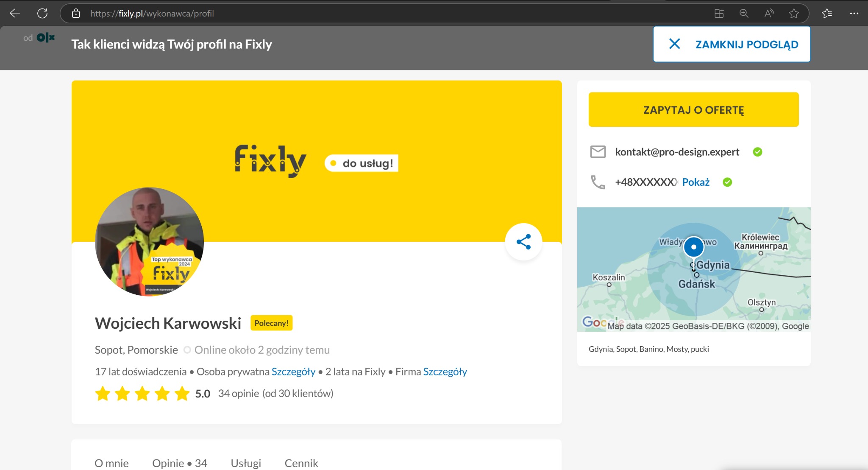Screen dimensions: 868x470
Task: Click the OLX logo in the header
Action: (45, 37)
